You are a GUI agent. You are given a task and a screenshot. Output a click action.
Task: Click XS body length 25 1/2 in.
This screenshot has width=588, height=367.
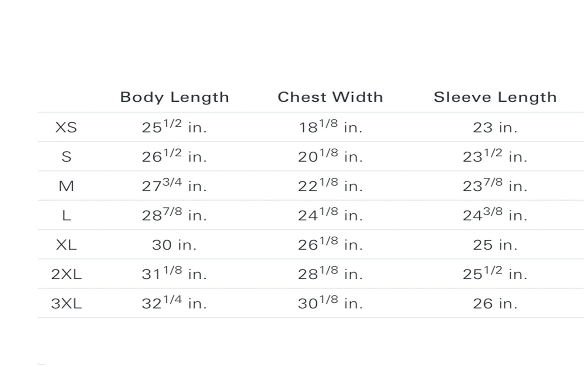pyautogui.click(x=174, y=126)
